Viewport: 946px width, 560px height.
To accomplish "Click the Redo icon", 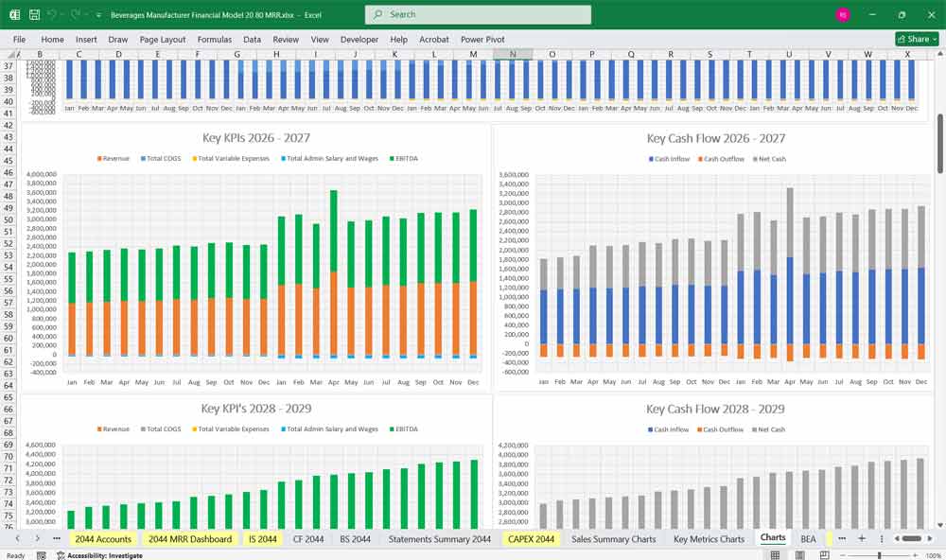I will pyautogui.click(x=76, y=14).
